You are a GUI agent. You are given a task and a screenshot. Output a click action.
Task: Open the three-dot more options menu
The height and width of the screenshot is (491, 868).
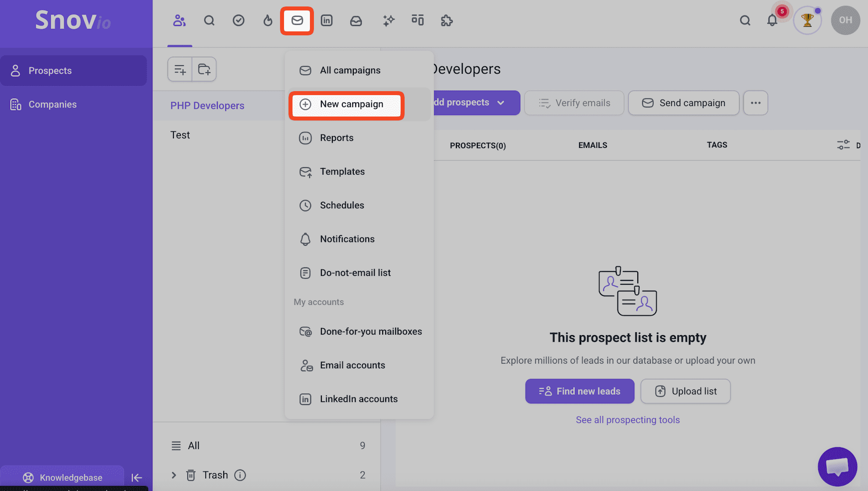click(x=755, y=103)
